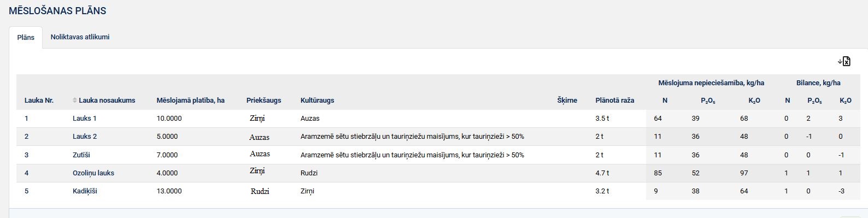868x218 pixels.
Task: Open the Lauks 2 field link
Action: point(85,136)
